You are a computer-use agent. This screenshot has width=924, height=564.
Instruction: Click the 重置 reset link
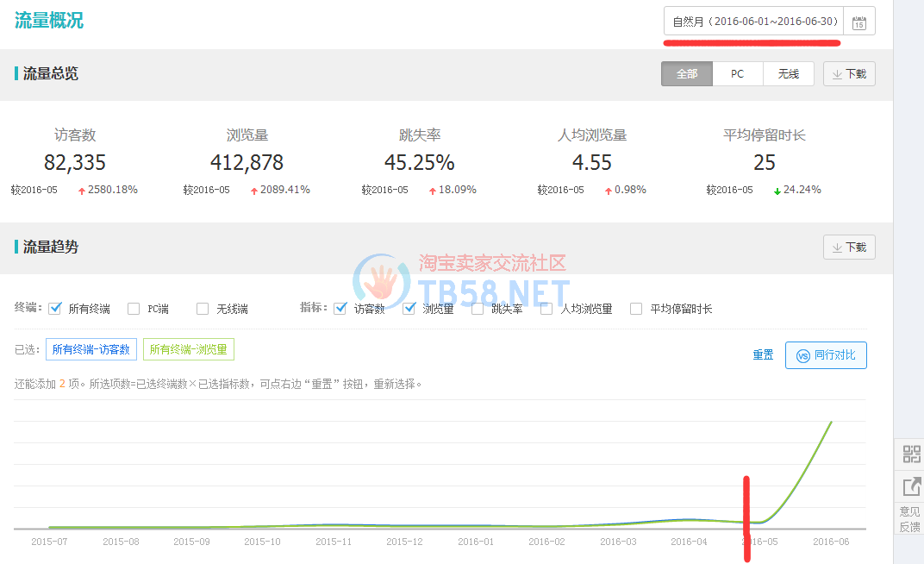[x=763, y=355]
